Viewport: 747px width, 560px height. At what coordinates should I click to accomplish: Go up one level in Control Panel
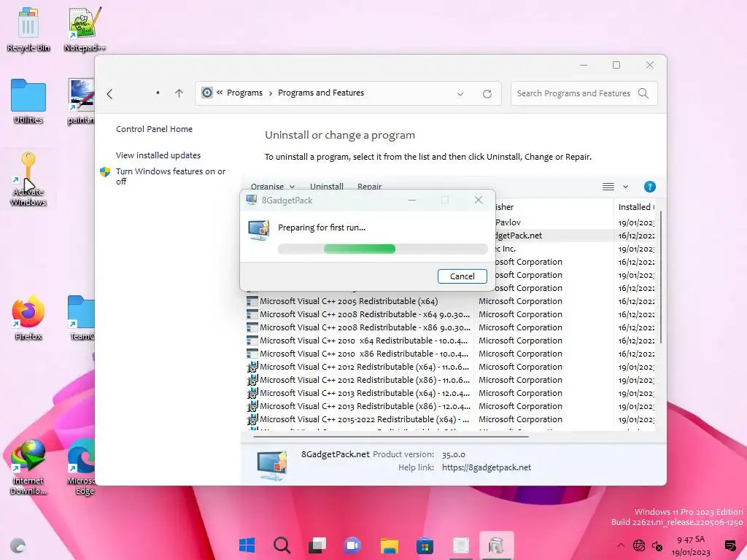(179, 93)
